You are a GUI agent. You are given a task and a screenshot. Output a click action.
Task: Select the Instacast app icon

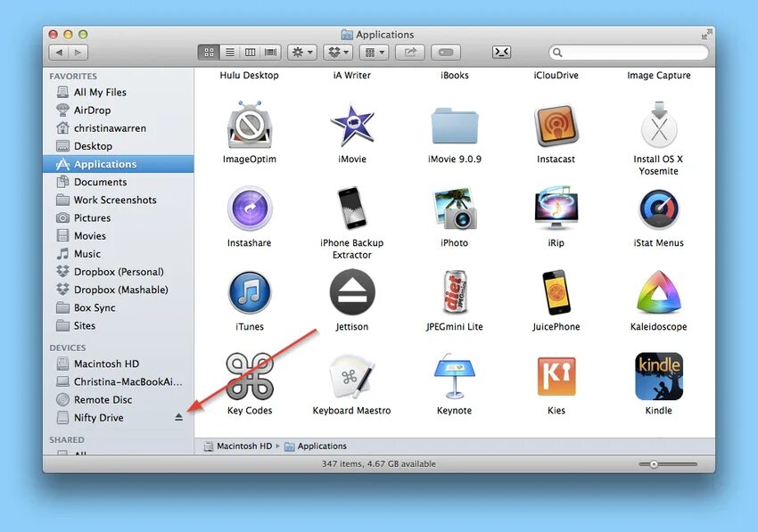point(556,126)
